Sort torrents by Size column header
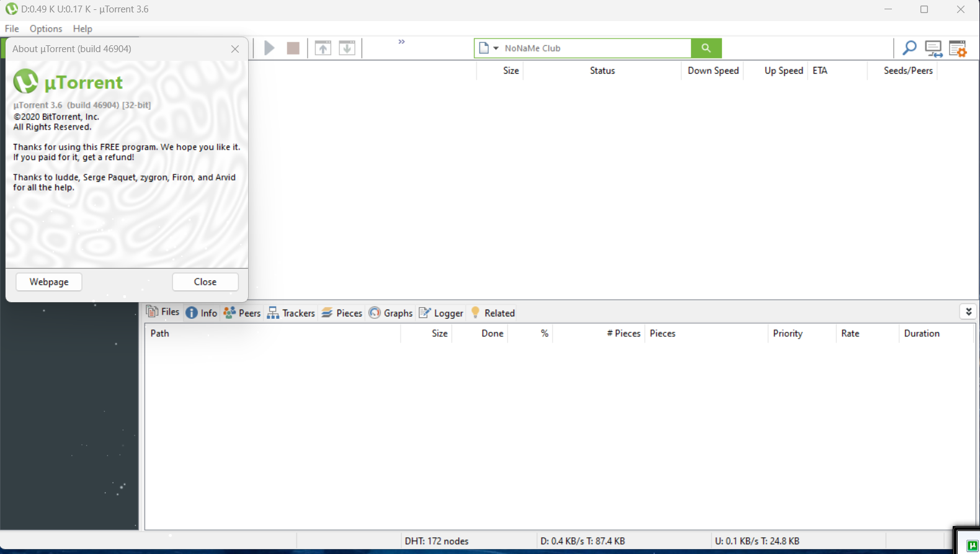980x554 pixels. [500, 71]
